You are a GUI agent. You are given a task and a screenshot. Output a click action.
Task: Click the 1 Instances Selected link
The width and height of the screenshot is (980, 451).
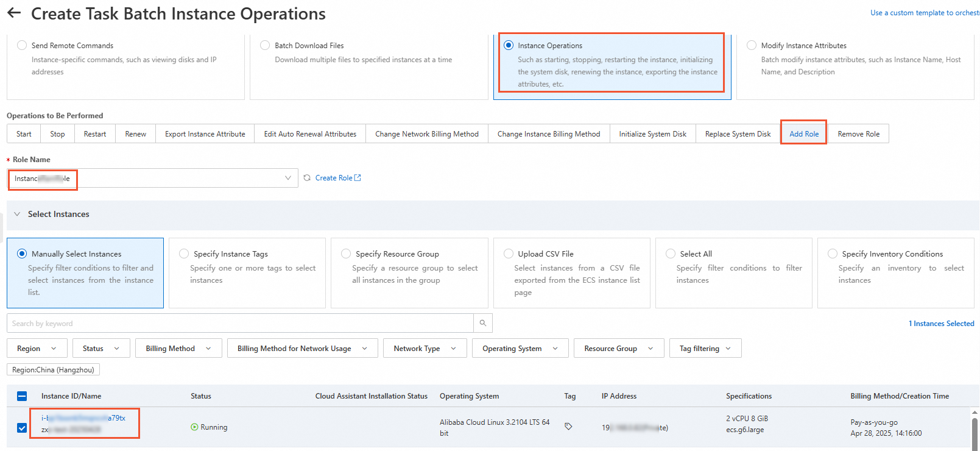[941, 324]
